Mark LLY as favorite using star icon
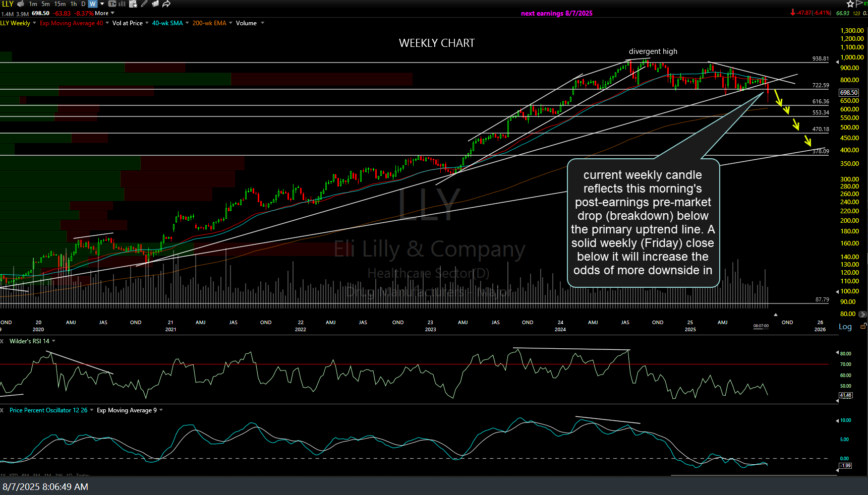This screenshot has width=868, height=495. pos(849,4)
